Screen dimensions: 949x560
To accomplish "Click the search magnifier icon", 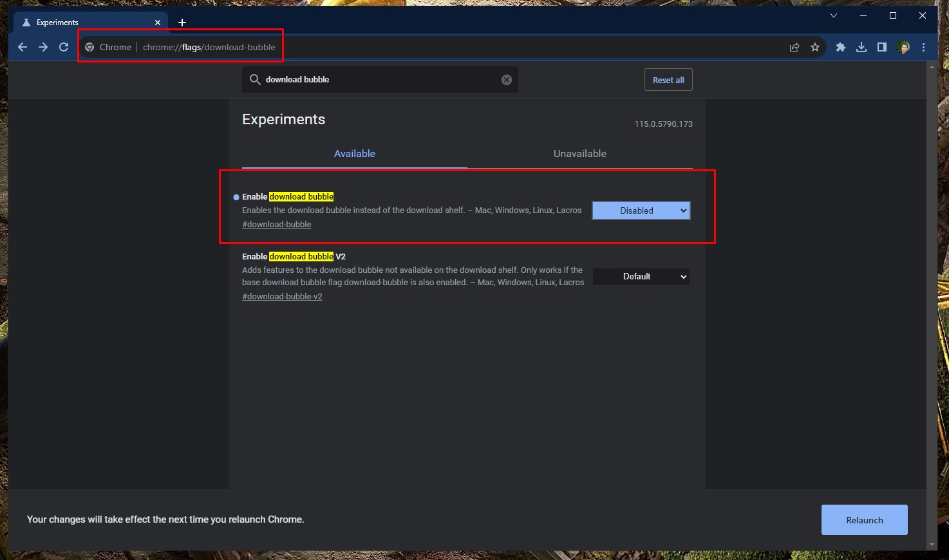I will click(255, 79).
